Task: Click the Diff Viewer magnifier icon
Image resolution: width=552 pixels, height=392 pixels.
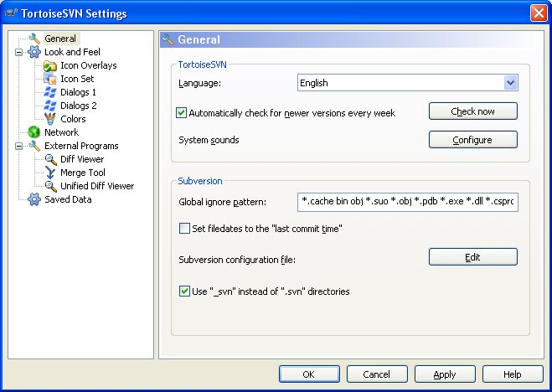Action: point(50,159)
